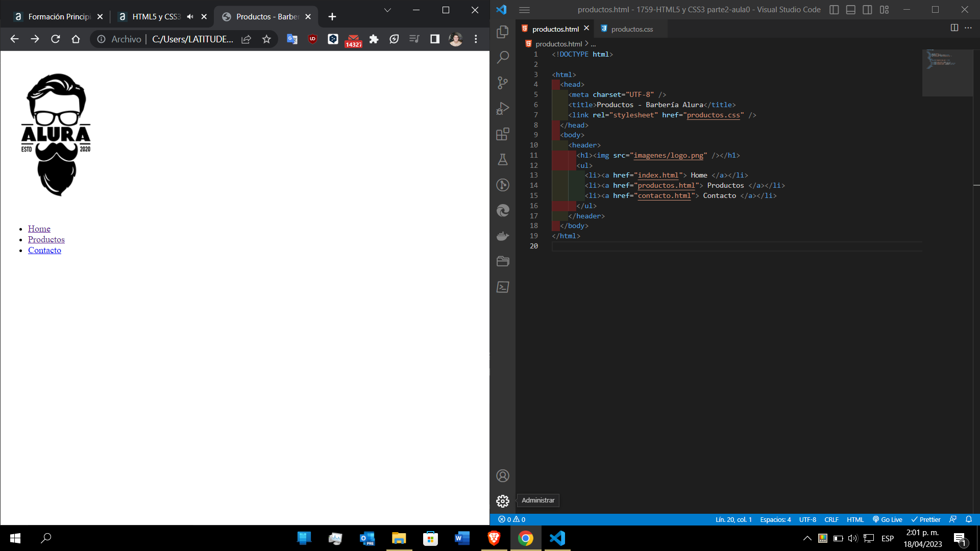Open the VS Code Explorer view
Screen dimensions: 980x551
[503, 32]
